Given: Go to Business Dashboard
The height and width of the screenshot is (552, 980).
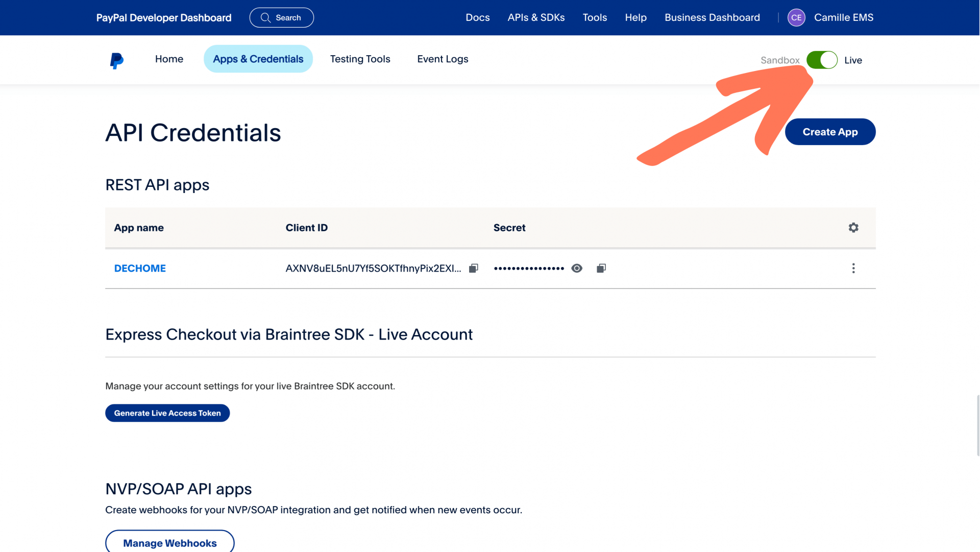Looking at the screenshot, I should [x=712, y=17].
